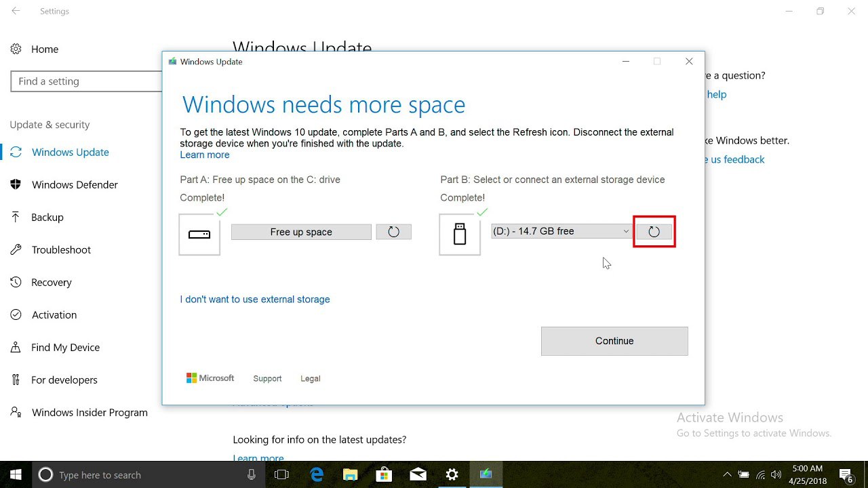Click the Settings back arrow
Viewport: 868px width, 488px height.
[x=16, y=12]
